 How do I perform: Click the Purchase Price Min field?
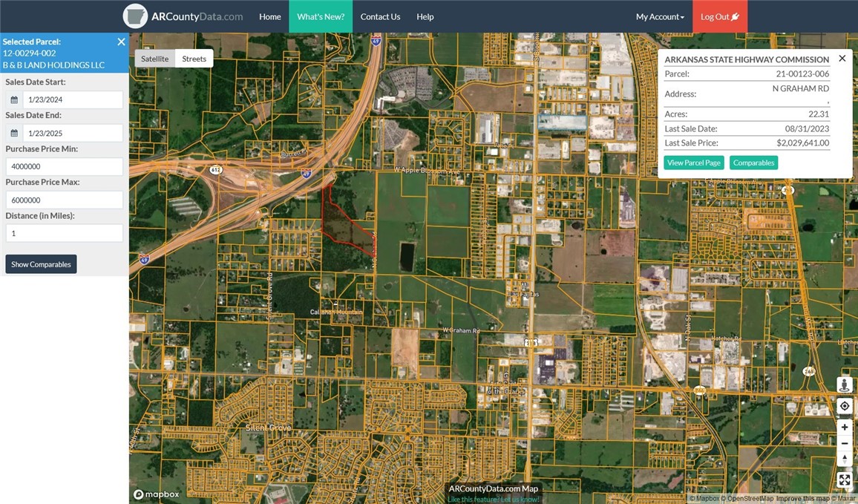pos(64,167)
